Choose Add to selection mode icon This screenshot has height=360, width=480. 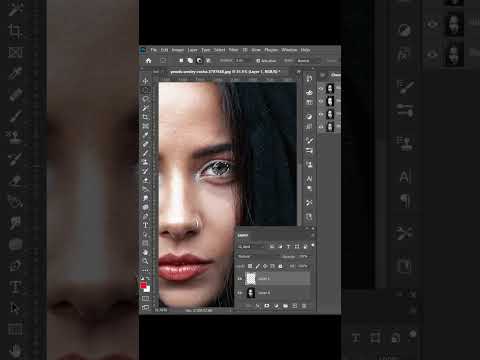190,61
